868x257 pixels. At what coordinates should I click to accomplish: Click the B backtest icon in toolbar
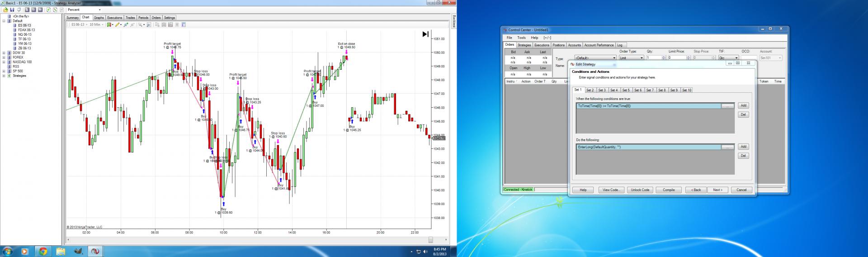coord(27,10)
